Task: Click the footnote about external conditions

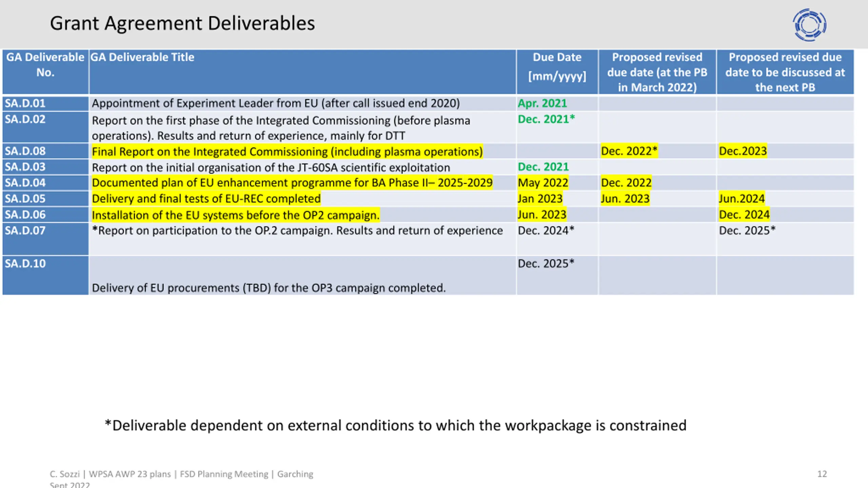Action: click(x=396, y=426)
